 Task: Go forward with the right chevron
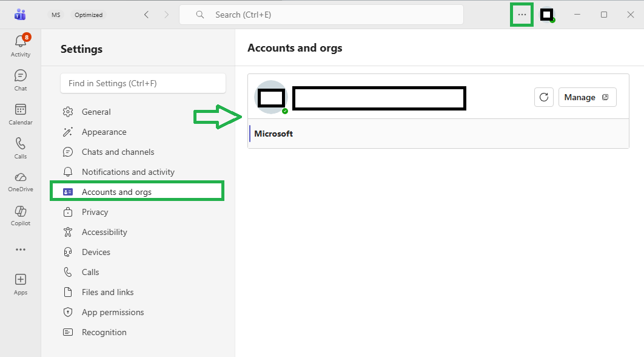coord(166,15)
